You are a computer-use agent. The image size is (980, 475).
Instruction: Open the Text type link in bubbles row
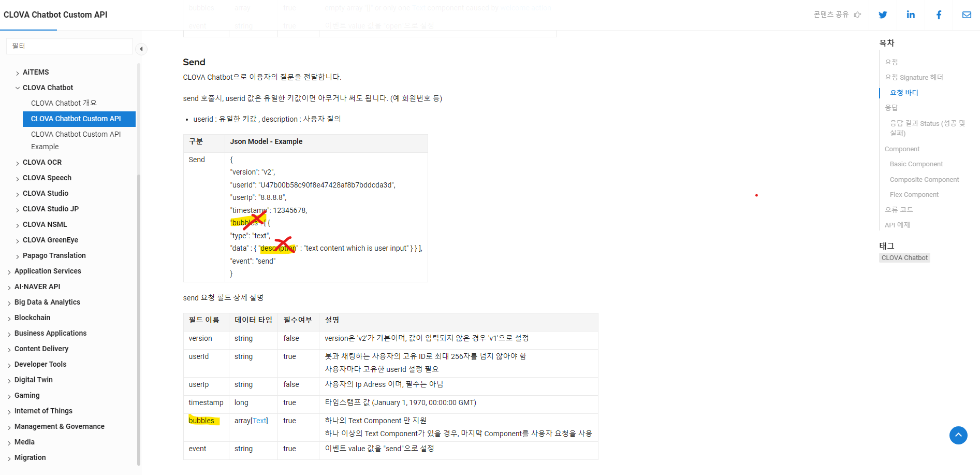click(x=259, y=421)
